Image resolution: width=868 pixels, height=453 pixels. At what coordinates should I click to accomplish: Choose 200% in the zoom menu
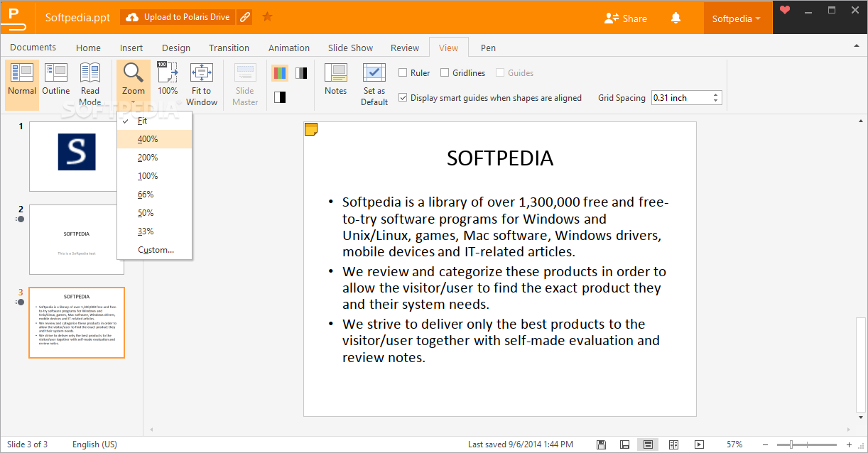point(155,158)
